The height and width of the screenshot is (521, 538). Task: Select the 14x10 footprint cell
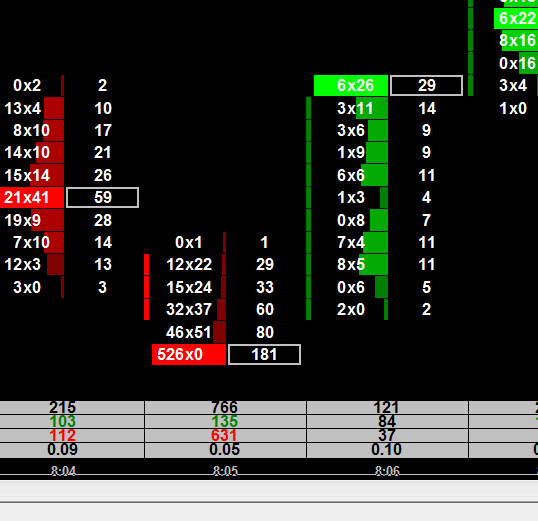[x=27, y=152]
